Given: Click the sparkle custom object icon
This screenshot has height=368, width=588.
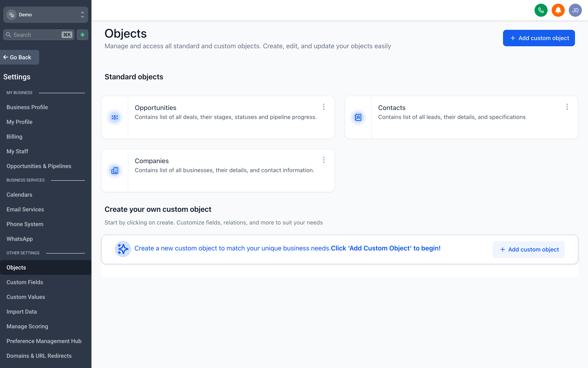Looking at the screenshot, I should [x=123, y=249].
